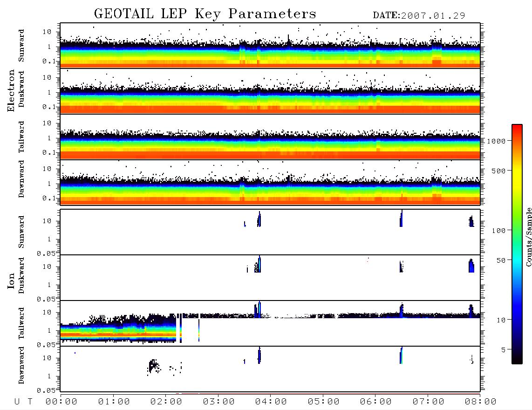
Task: Click the Ion Duskward spectrogram panel
Action: pyautogui.click(x=270, y=278)
